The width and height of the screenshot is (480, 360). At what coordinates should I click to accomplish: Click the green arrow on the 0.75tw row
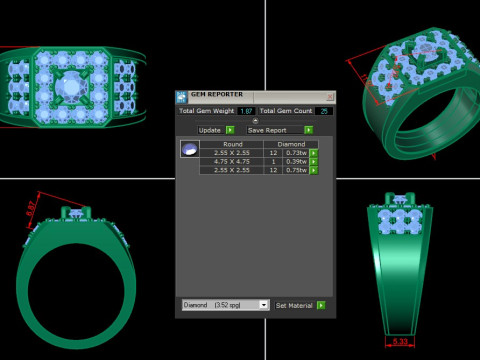pyautogui.click(x=314, y=170)
